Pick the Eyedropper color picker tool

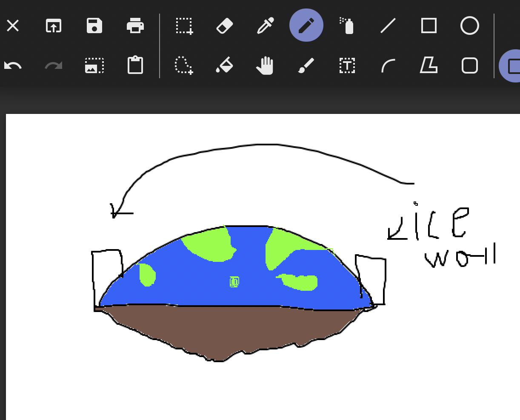(265, 26)
